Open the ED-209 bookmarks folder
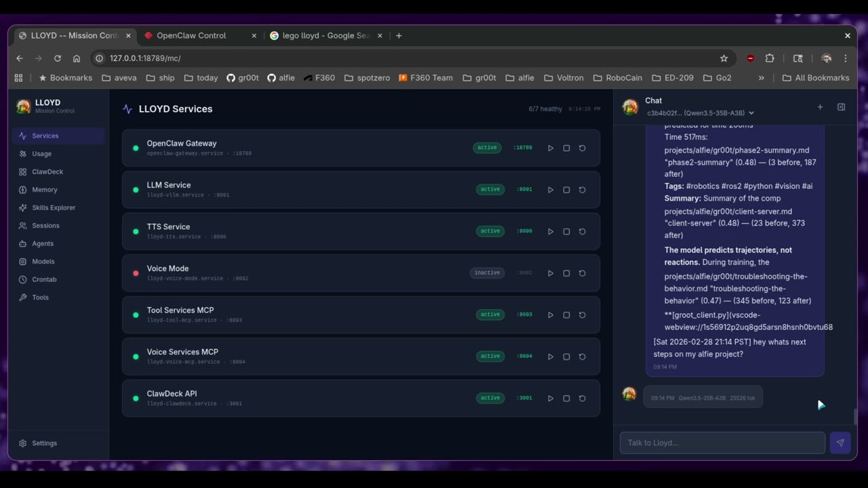868x488 pixels. pyautogui.click(x=673, y=78)
